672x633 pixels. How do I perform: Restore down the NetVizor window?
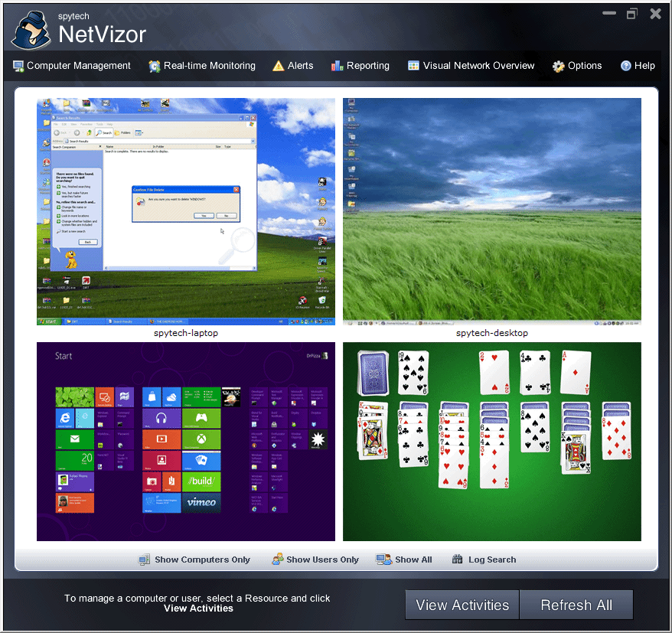[632, 14]
